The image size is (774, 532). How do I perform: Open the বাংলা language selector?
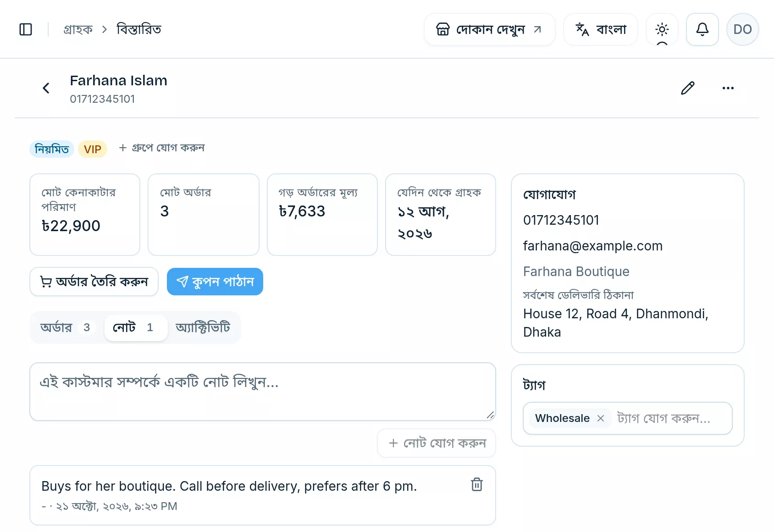coord(601,29)
